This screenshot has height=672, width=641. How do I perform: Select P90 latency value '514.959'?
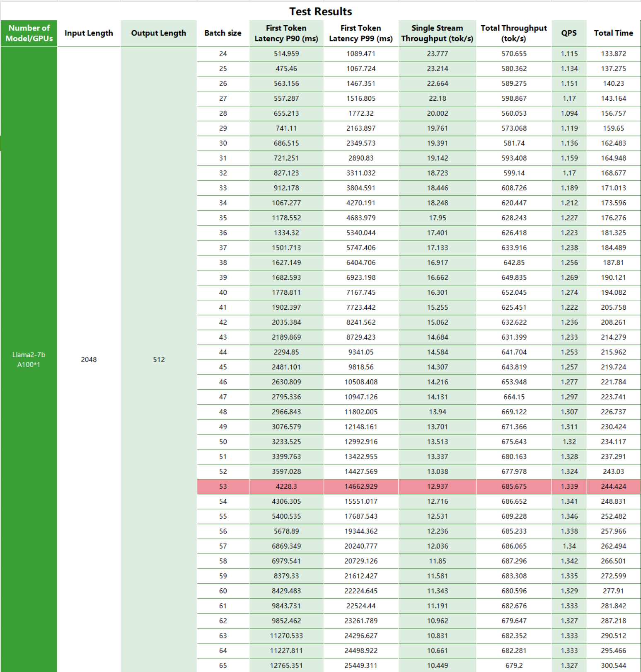click(x=286, y=53)
